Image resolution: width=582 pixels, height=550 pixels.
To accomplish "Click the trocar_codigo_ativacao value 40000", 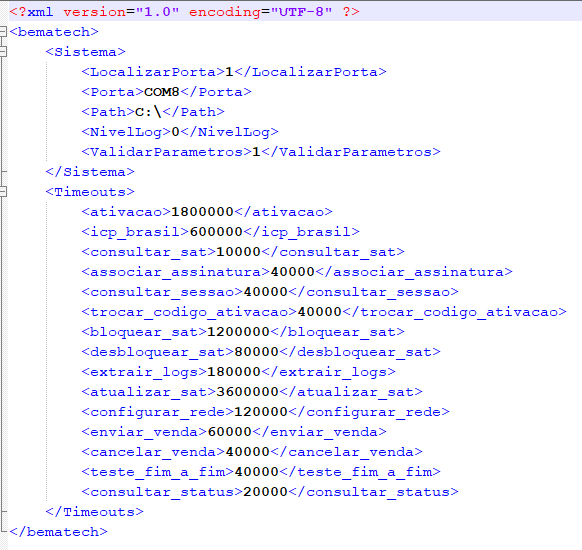I will pyautogui.click(x=320, y=312).
